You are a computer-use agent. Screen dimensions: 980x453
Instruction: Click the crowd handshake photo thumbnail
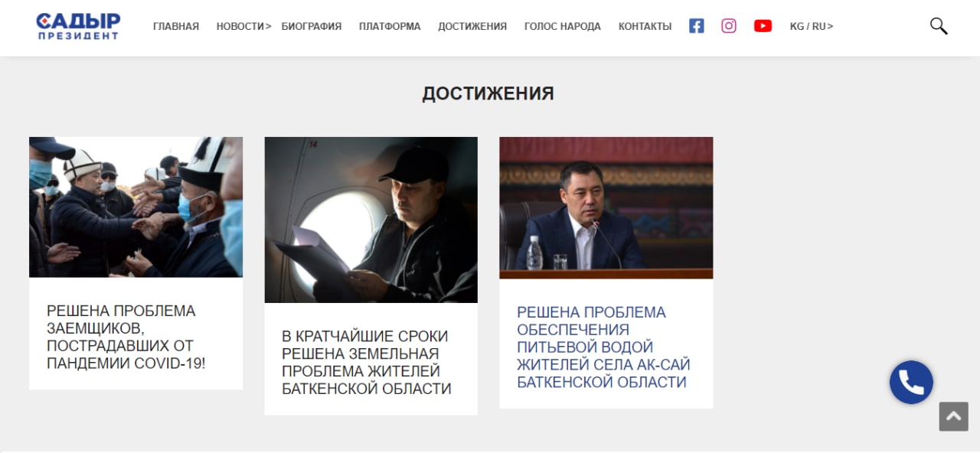pyautogui.click(x=136, y=207)
